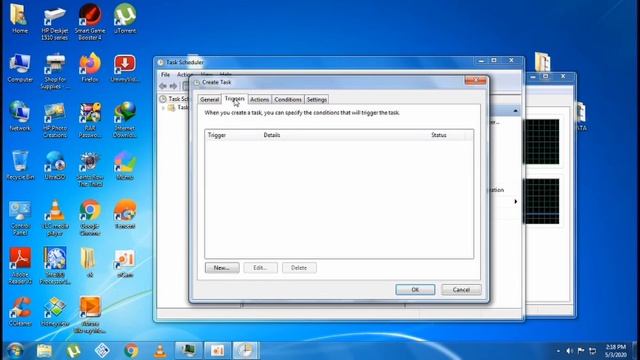Image resolution: width=640 pixels, height=360 pixels.
Task: Switch to the Actions tab
Action: click(260, 100)
